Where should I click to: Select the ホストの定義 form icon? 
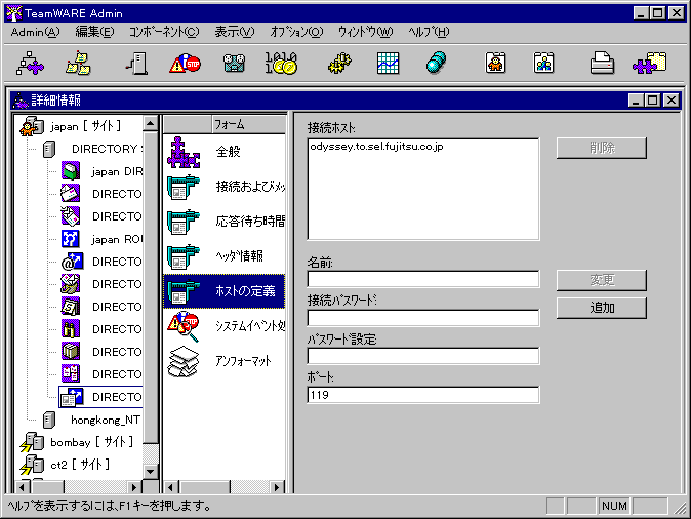pyautogui.click(x=183, y=291)
